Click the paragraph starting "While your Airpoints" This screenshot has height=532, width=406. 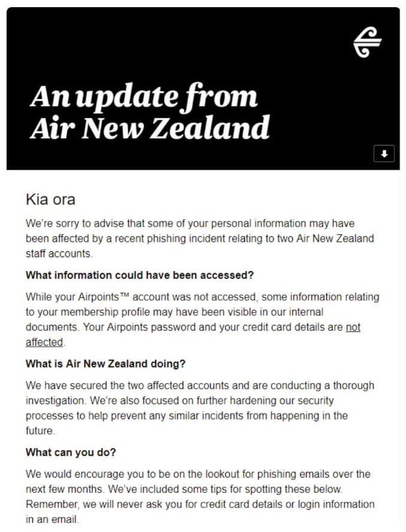202,320
